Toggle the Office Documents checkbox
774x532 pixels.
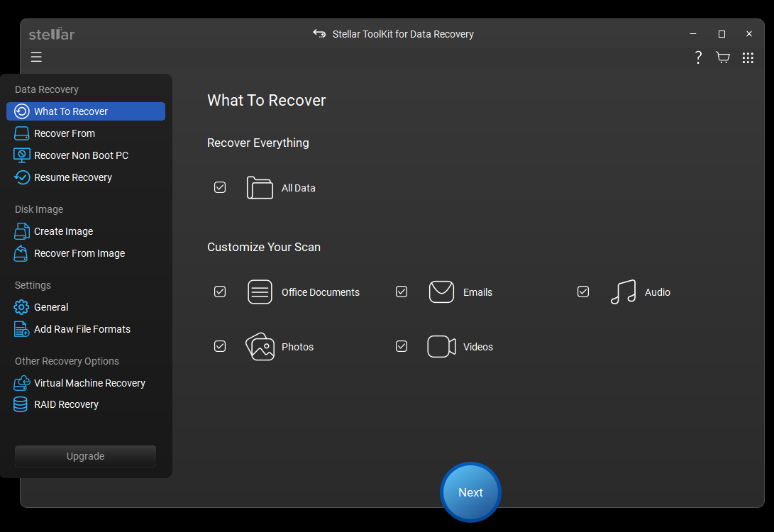(220, 292)
